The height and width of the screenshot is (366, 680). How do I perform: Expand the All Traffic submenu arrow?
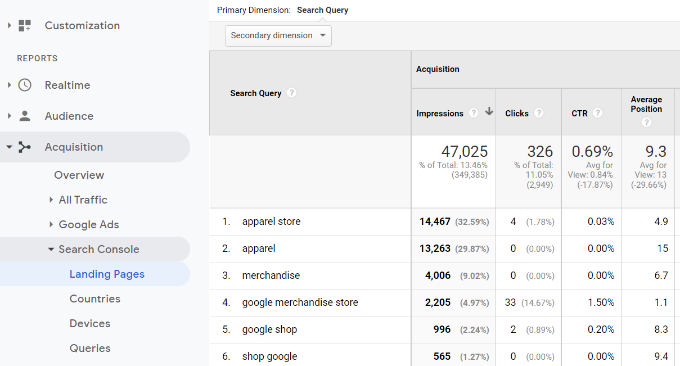[x=51, y=199]
